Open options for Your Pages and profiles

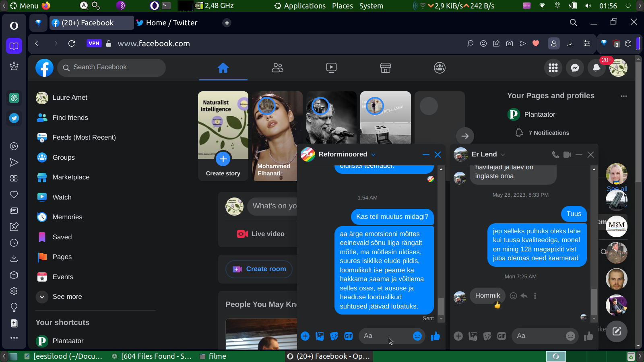(624, 96)
